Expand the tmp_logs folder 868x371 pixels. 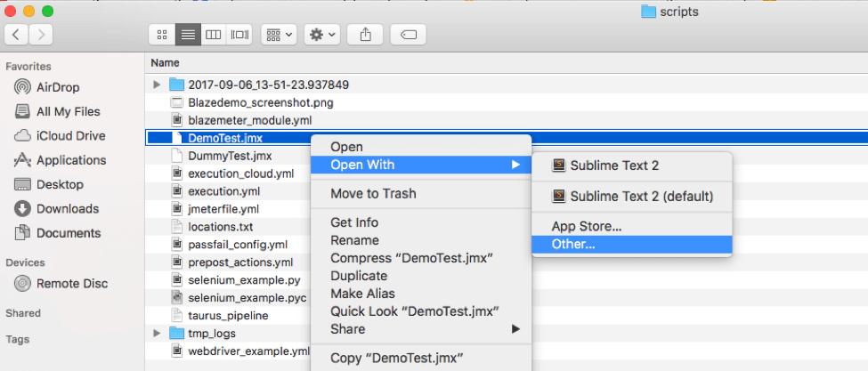click(x=158, y=334)
